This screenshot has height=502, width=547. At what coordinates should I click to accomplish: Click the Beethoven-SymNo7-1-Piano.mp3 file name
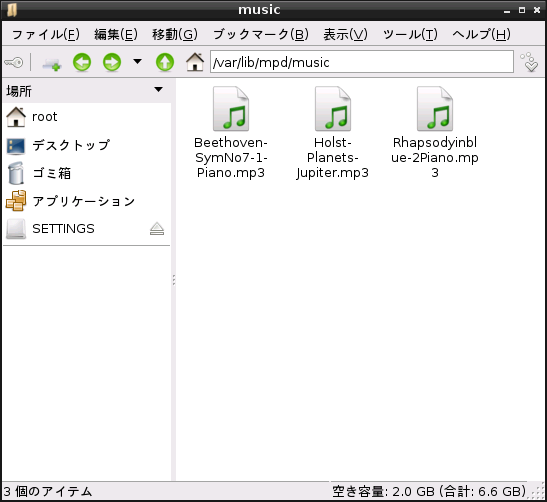pos(231,157)
